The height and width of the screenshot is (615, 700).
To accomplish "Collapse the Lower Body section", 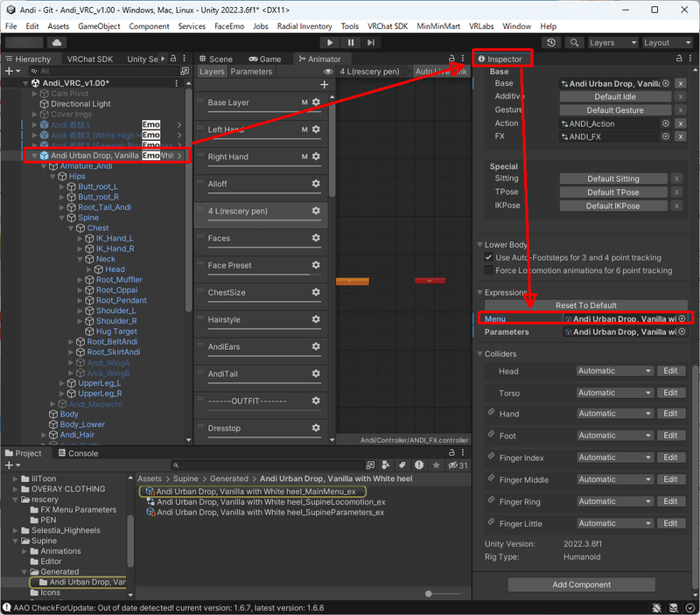I will click(x=479, y=245).
